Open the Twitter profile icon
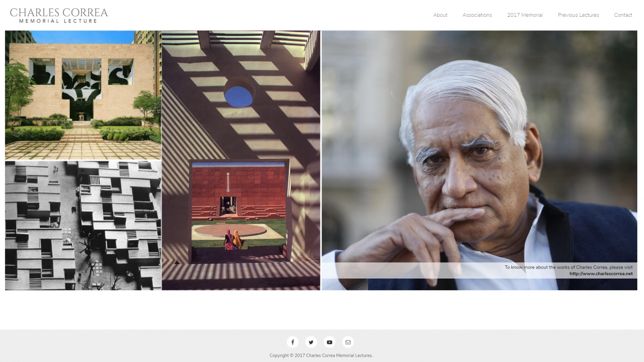This screenshot has height=362, width=644. coord(311,342)
